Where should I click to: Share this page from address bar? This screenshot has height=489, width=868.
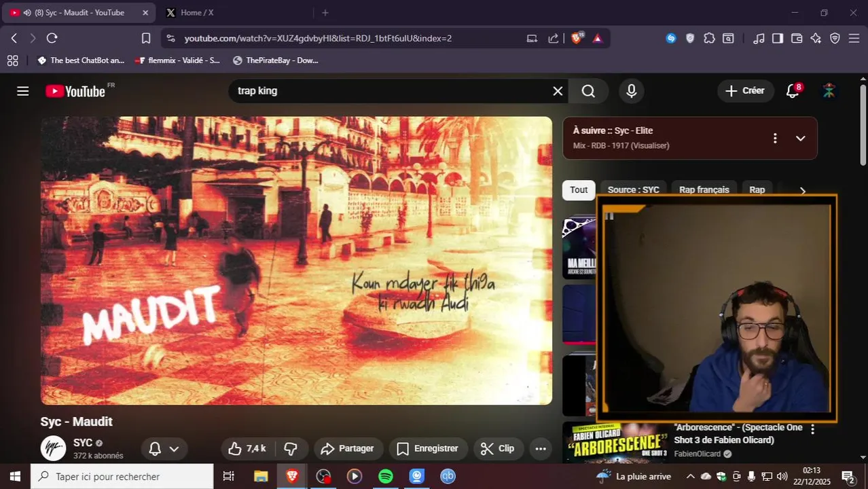click(554, 39)
